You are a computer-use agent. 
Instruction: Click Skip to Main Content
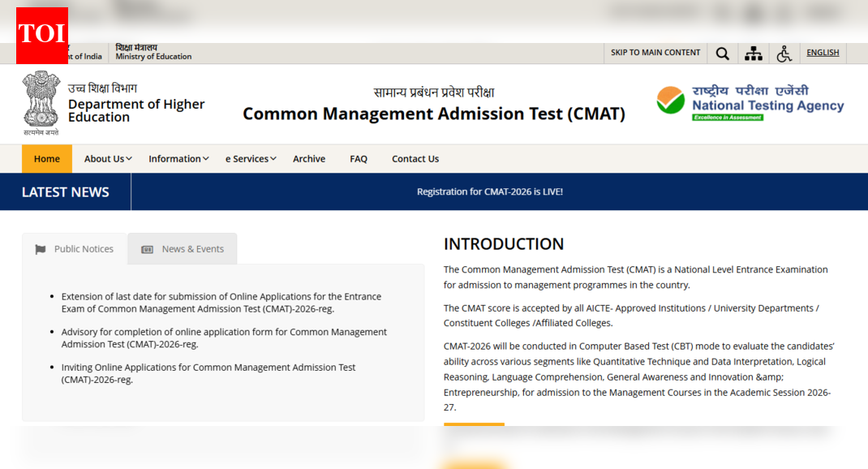pyautogui.click(x=655, y=53)
